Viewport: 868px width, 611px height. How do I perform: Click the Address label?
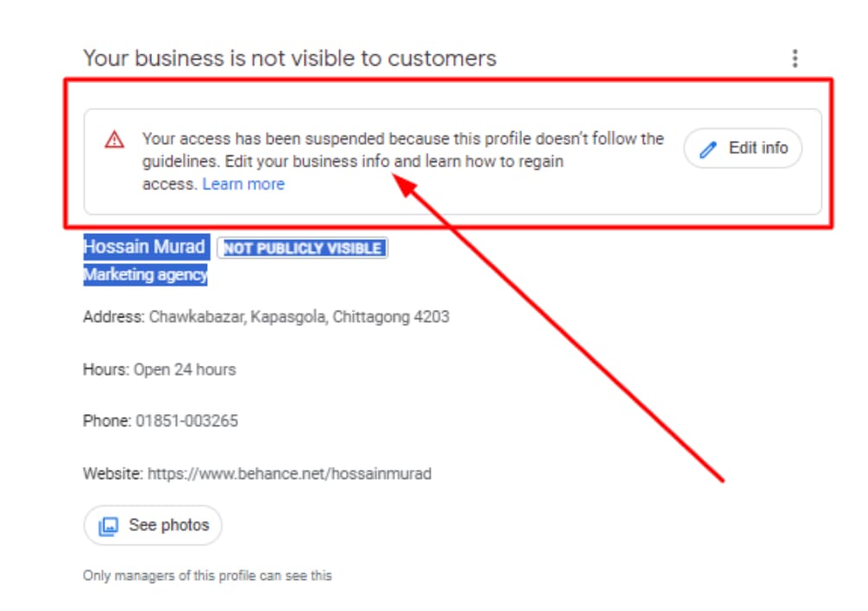pyautogui.click(x=113, y=317)
